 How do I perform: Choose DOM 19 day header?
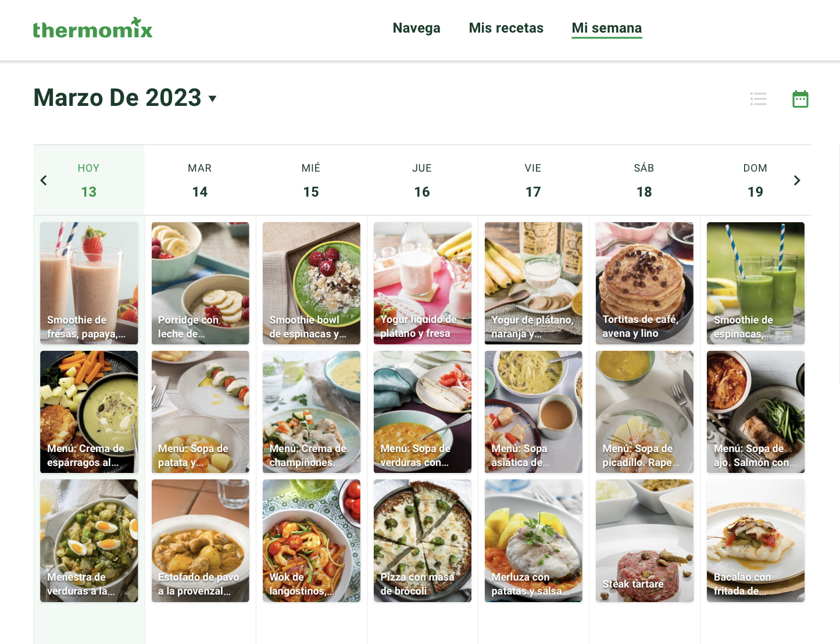coord(755,180)
